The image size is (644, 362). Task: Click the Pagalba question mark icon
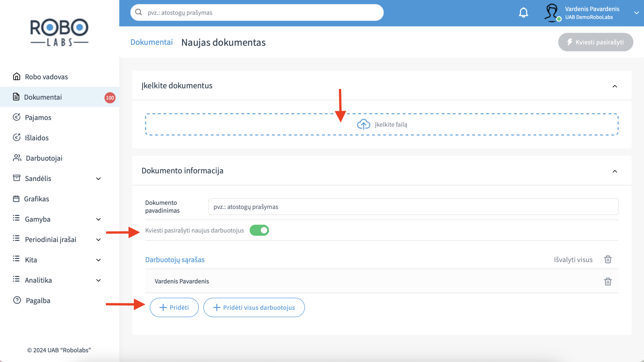click(17, 300)
